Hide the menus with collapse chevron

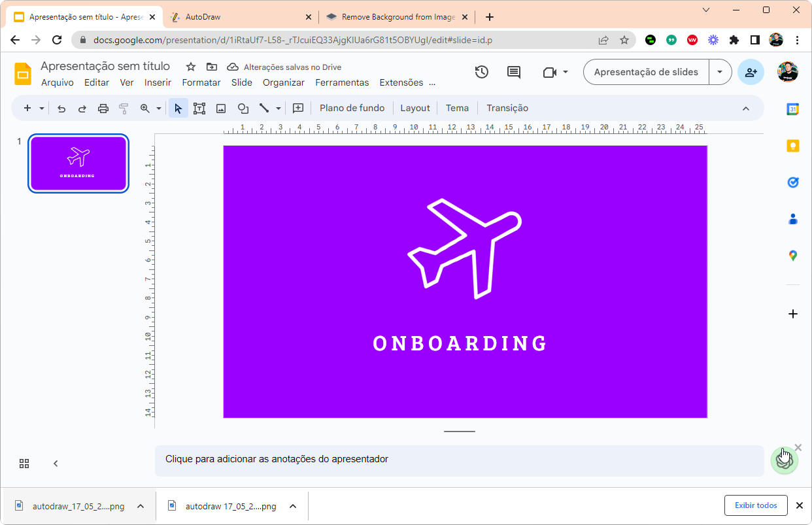746,109
